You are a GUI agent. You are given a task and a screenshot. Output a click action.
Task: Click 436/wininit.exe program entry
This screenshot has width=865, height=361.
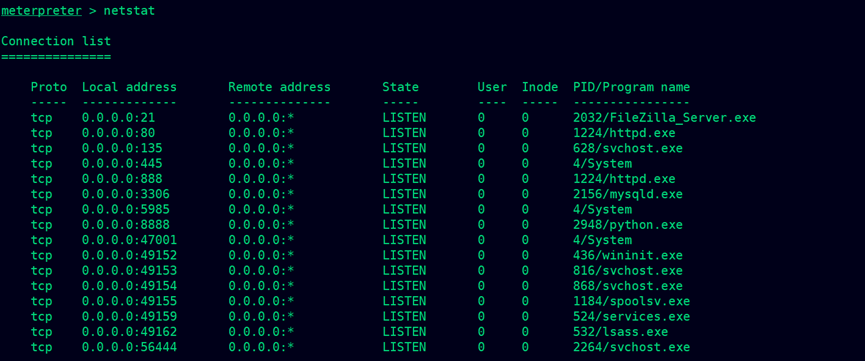click(628, 256)
